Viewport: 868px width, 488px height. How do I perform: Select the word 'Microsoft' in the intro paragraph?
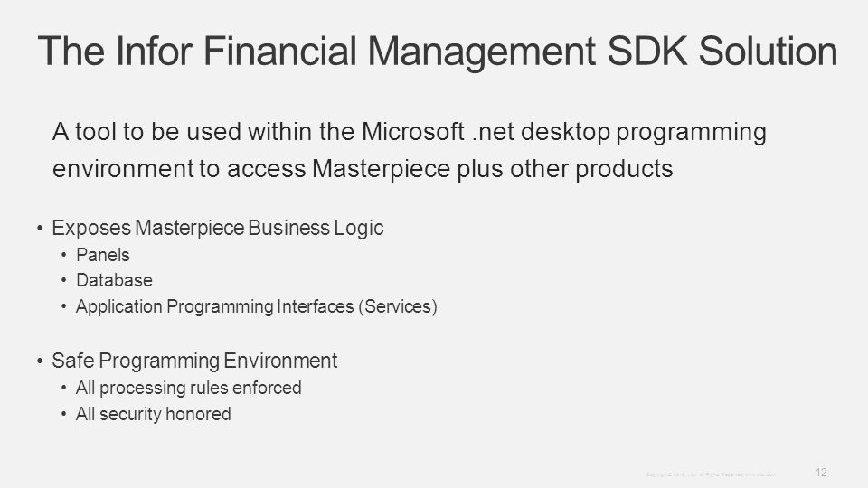click(x=412, y=132)
